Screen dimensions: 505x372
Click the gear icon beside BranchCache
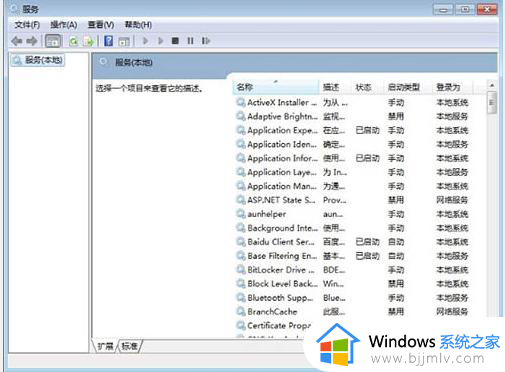pyautogui.click(x=240, y=311)
